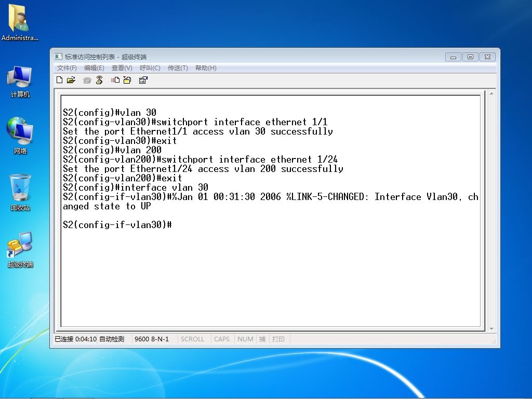The width and height of the screenshot is (532, 399).
Task: Open the Administrator folder desktop icon
Action: tap(20, 22)
